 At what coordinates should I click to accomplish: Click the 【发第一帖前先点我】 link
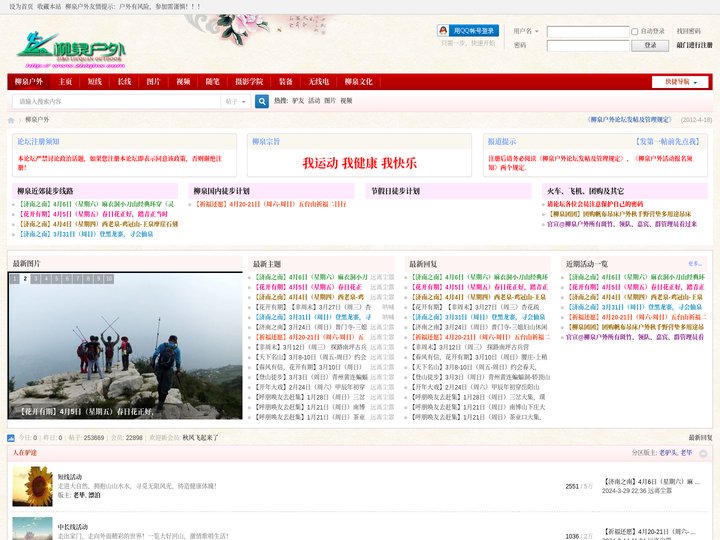[668, 141]
